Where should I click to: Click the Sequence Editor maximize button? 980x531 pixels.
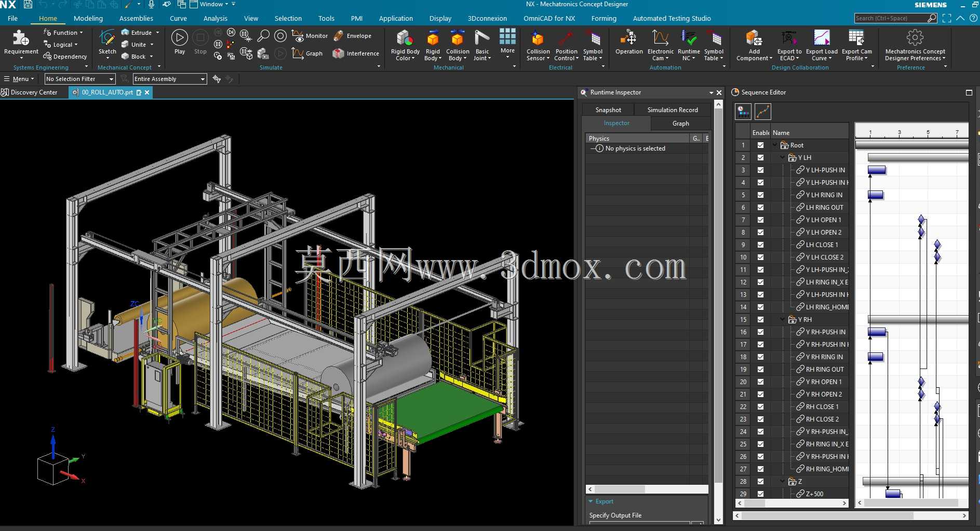[969, 92]
